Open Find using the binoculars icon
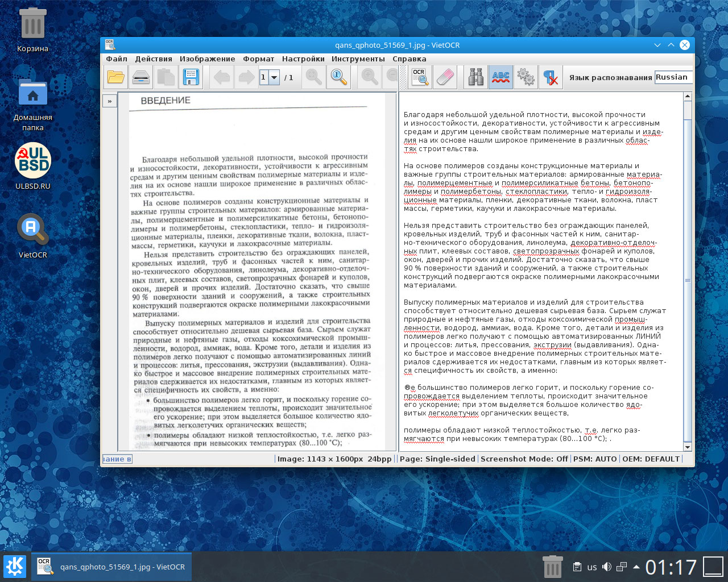This screenshot has width=728, height=582. 475,77
